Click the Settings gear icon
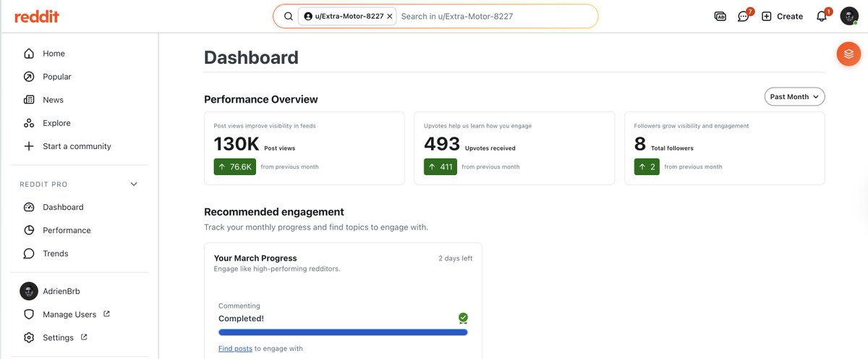The image size is (868, 359). (29, 337)
